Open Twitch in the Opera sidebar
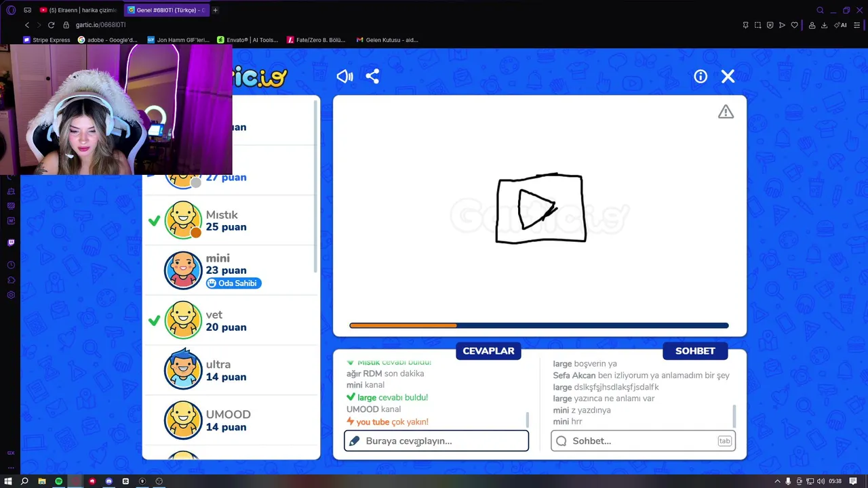Image resolution: width=868 pixels, height=488 pixels. pos(11,242)
